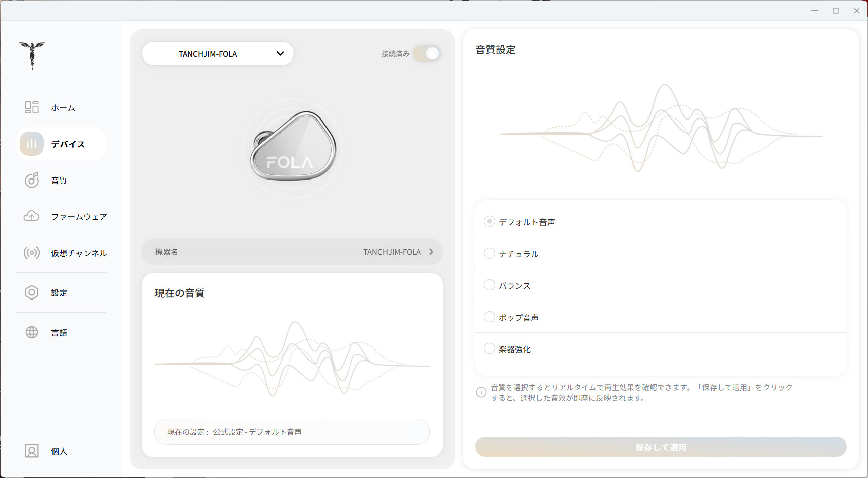Click the language globe icon
868x478 pixels.
pyautogui.click(x=32, y=332)
